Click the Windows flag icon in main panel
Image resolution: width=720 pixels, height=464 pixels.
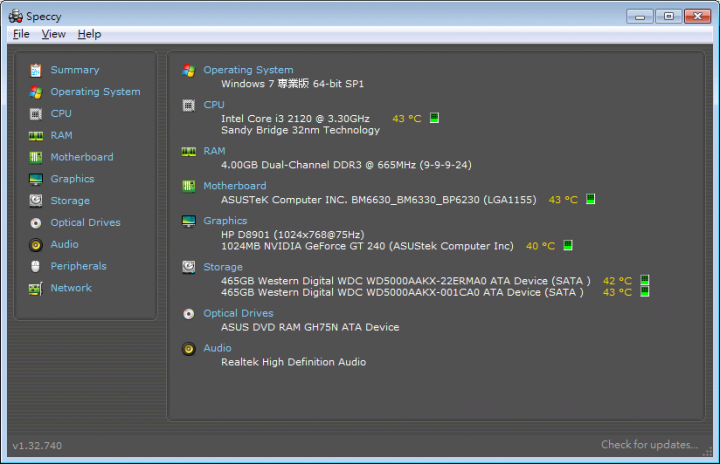pyautogui.click(x=189, y=70)
